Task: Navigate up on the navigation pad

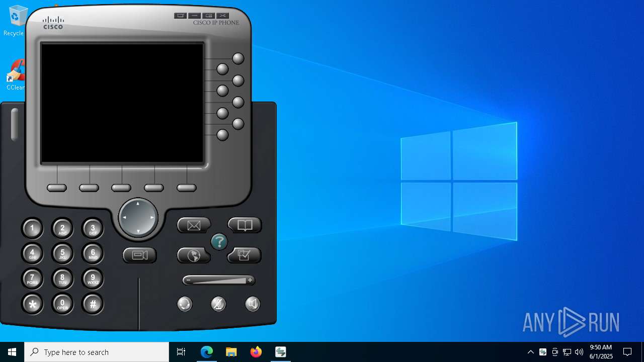Action: 138,204
